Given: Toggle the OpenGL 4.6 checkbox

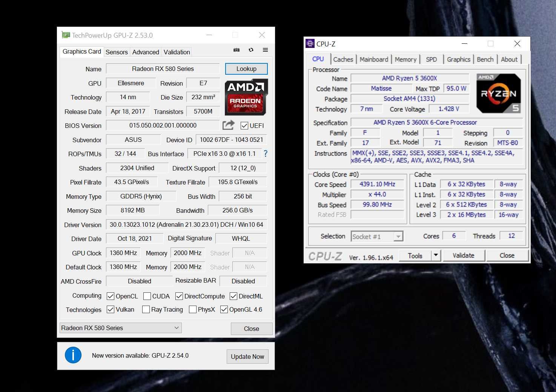Looking at the screenshot, I should click(224, 309).
